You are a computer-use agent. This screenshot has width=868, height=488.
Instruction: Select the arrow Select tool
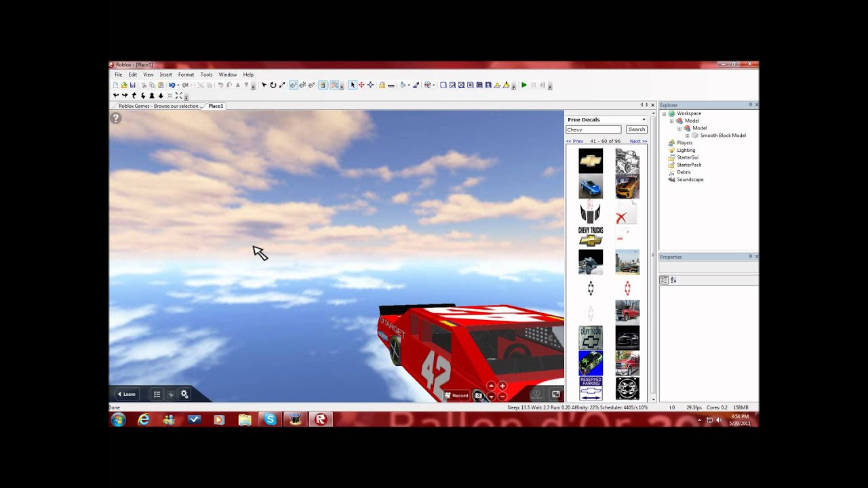pos(264,85)
